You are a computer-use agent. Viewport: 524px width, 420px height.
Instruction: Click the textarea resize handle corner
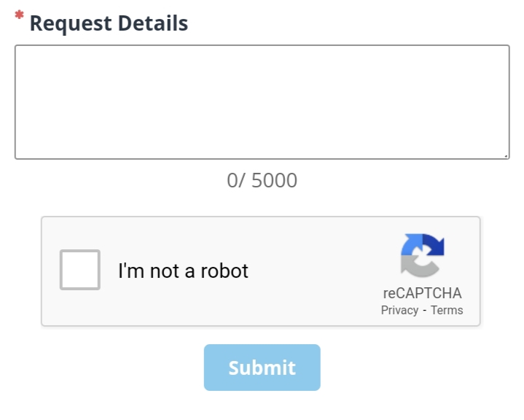(505, 155)
